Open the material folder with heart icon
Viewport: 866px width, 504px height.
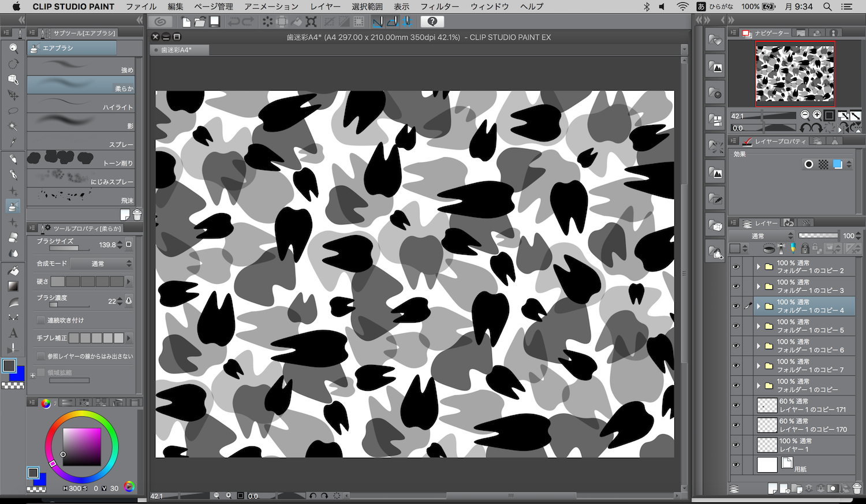pyautogui.click(x=715, y=40)
